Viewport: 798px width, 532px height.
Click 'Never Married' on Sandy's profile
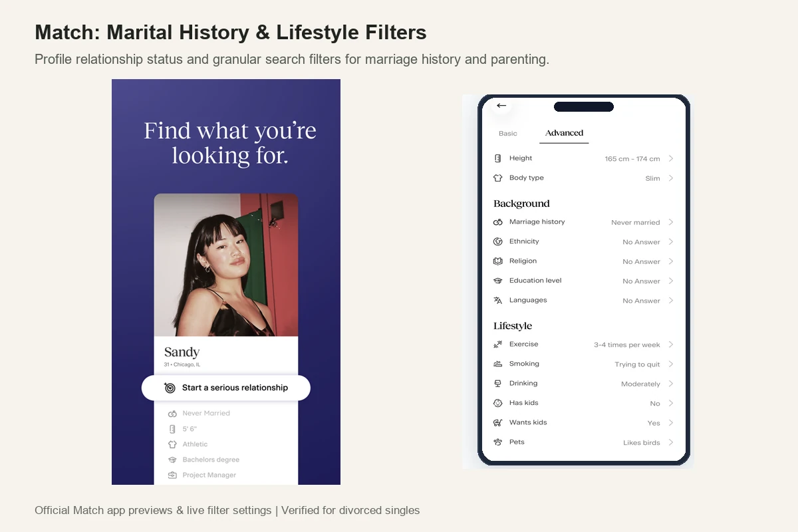point(206,414)
